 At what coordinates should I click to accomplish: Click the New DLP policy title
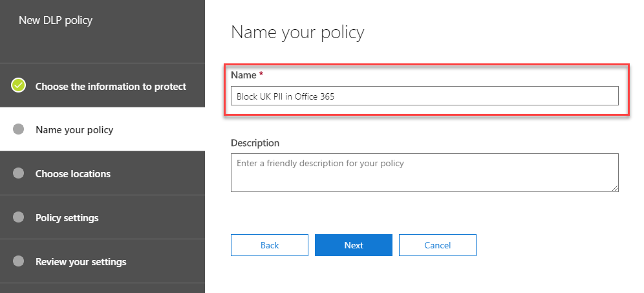[56, 20]
